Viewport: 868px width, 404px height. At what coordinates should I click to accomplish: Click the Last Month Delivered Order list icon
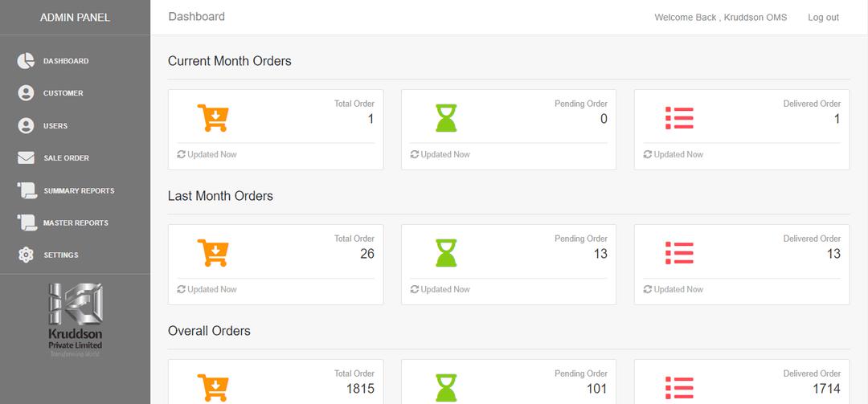(x=679, y=254)
